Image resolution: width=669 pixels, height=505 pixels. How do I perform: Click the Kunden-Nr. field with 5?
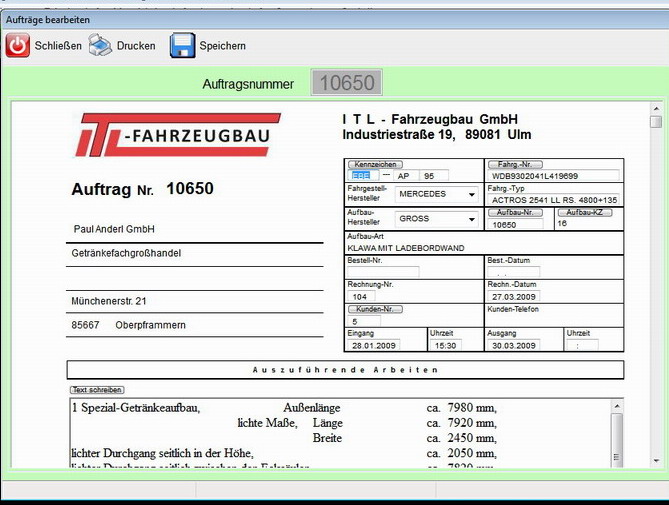[364, 321]
